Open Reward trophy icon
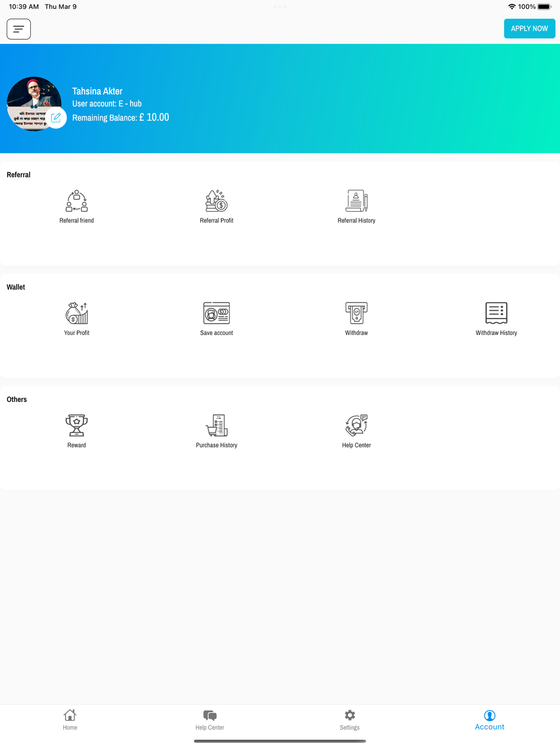Image resolution: width=560 pixels, height=747 pixels. [x=77, y=426]
